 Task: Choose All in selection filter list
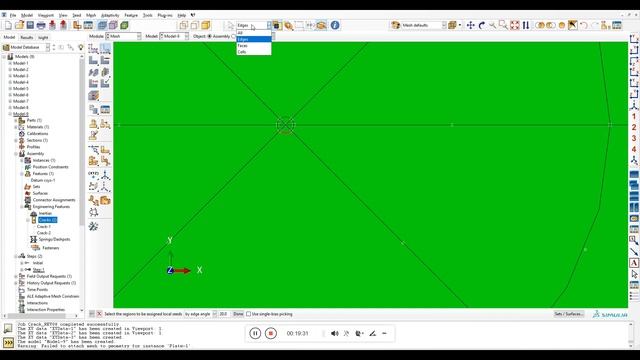point(254,33)
